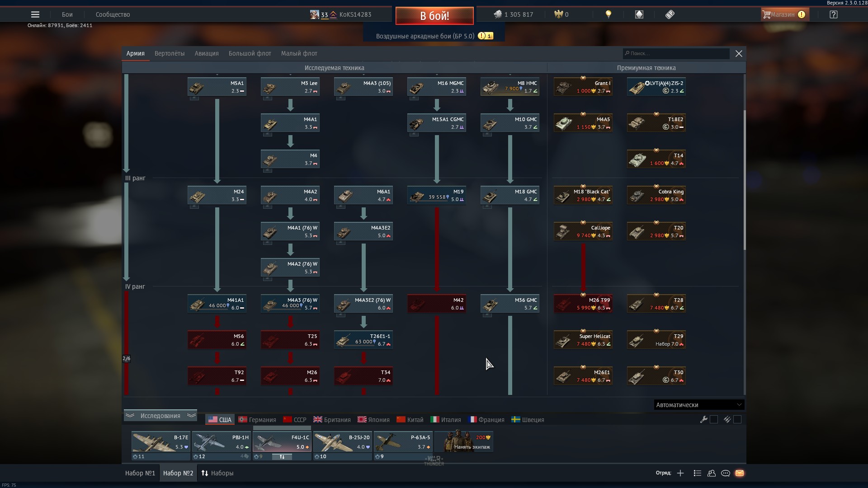The width and height of the screenshot is (868, 488).
Task: Click the M8 HMC vehicle card
Action: pos(510,87)
